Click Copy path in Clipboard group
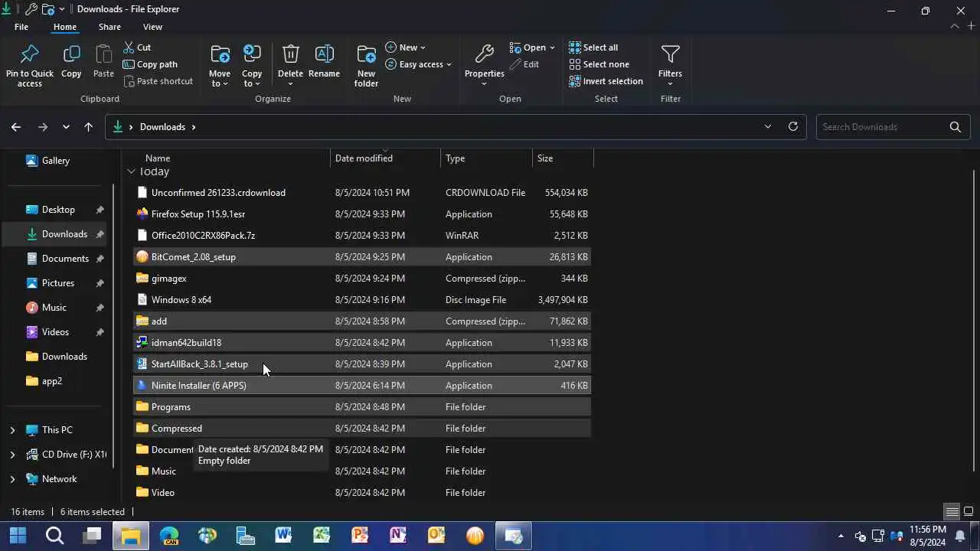The height and width of the screenshot is (551, 980). pos(150,64)
